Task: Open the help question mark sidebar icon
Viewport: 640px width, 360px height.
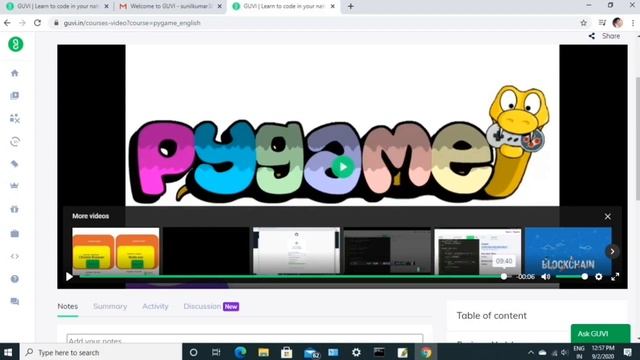Action: pyautogui.click(x=15, y=279)
